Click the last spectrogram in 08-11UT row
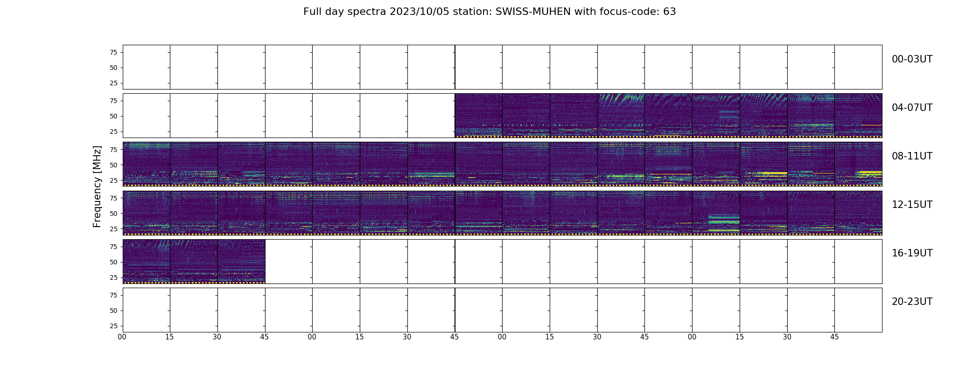 (x=858, y=164)
